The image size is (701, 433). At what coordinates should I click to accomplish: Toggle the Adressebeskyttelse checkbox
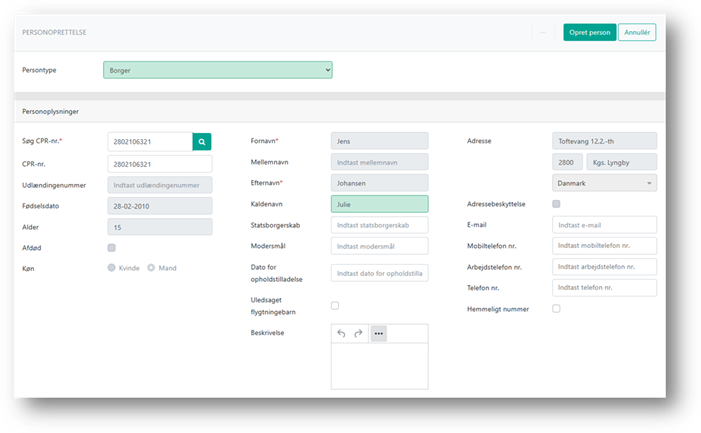pyautogui.click(x=556, y=204)
